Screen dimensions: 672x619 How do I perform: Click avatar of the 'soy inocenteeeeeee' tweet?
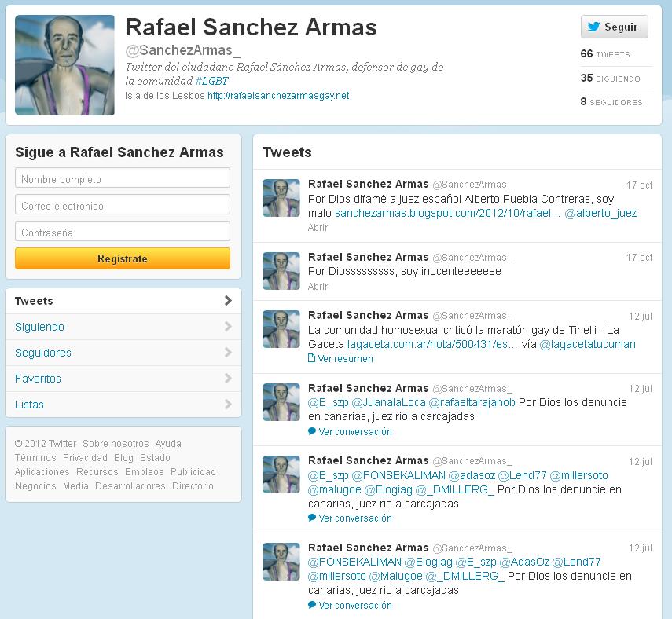pyautogui.click(x=281, y=271)
